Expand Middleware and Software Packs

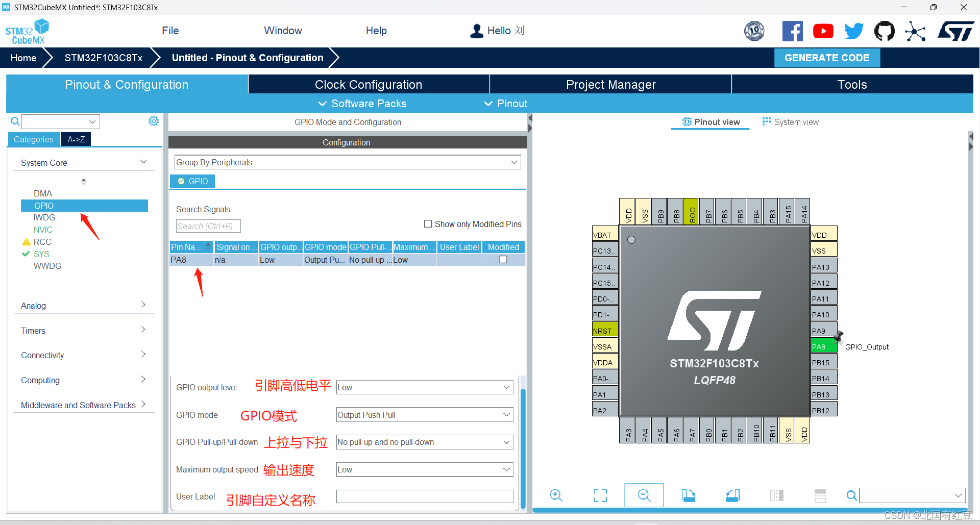click(x=84, y=405)
